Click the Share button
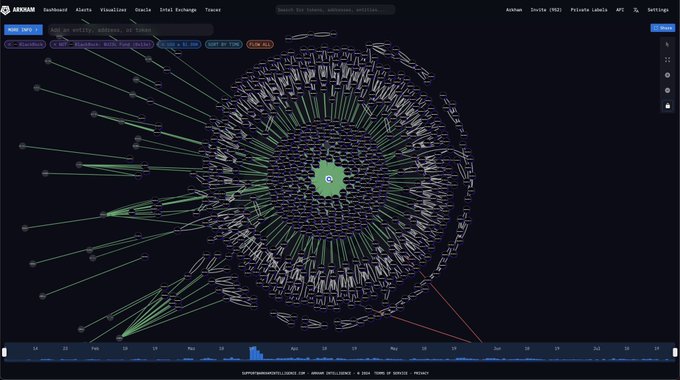 coord(663,28)
